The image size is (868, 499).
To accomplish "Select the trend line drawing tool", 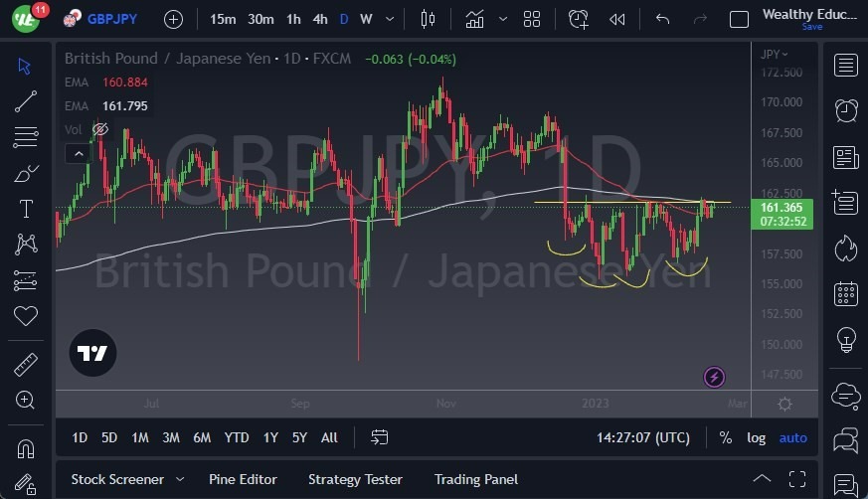I will click(26, 101).
